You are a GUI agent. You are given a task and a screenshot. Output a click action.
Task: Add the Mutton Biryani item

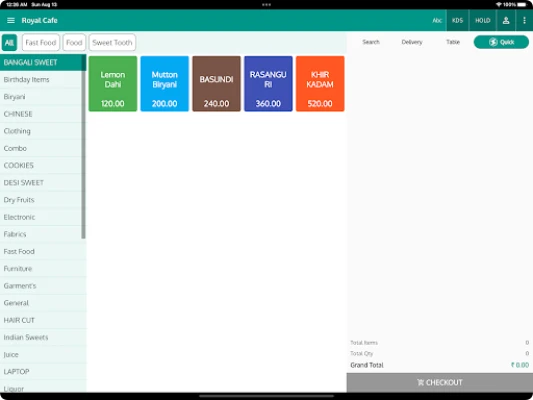point(165,84)
